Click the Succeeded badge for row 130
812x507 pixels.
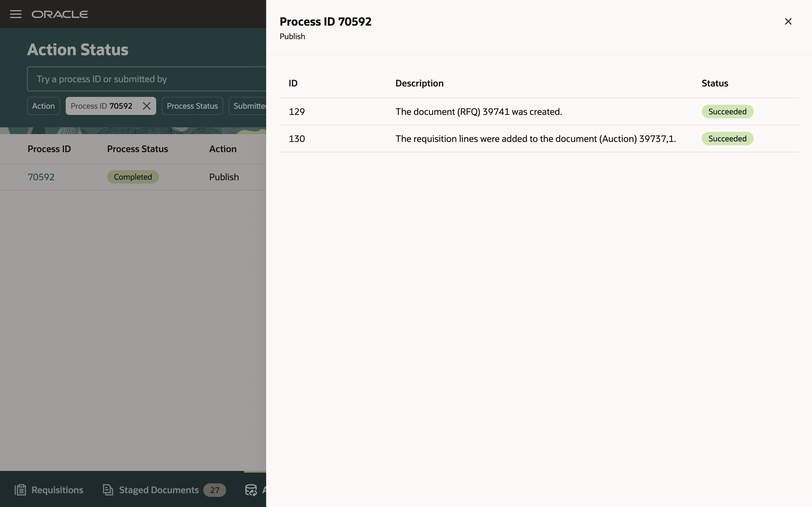(x=727, y=138)
